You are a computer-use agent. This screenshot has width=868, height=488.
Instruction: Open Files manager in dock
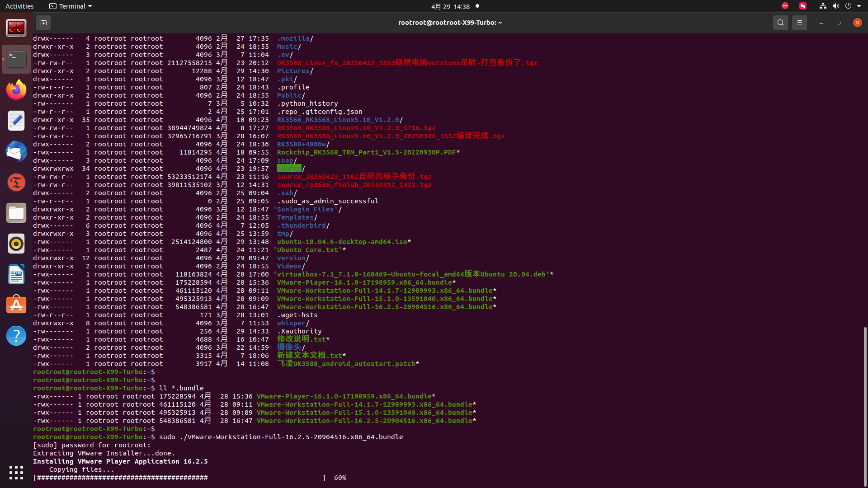16,213
